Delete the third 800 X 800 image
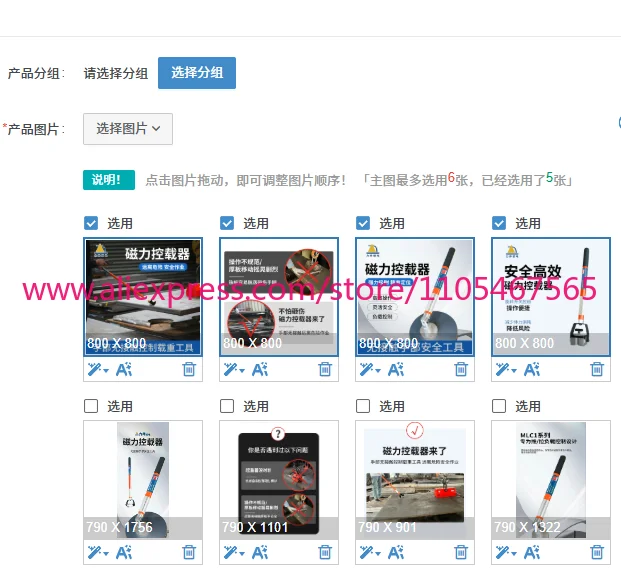Image resolution: width=621 pixels, height=574 pixels. (x=461, y=369)
